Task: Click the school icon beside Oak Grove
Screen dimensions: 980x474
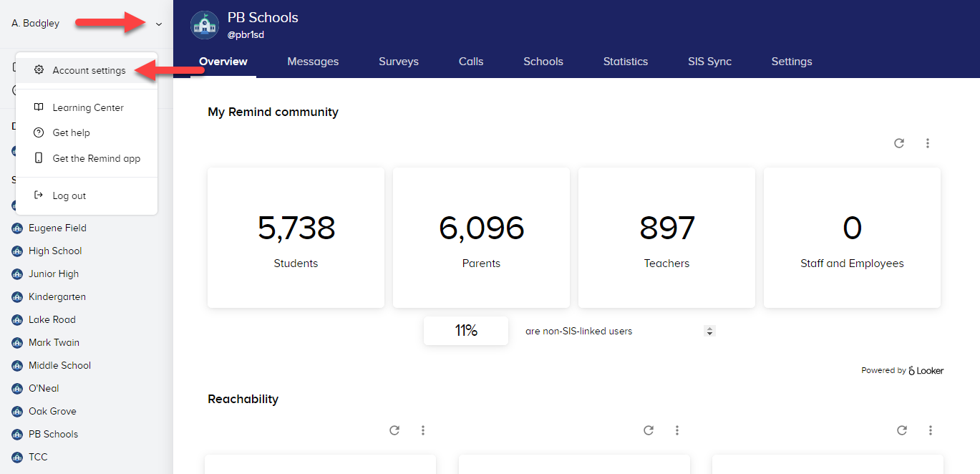Action: pos(17,412)
